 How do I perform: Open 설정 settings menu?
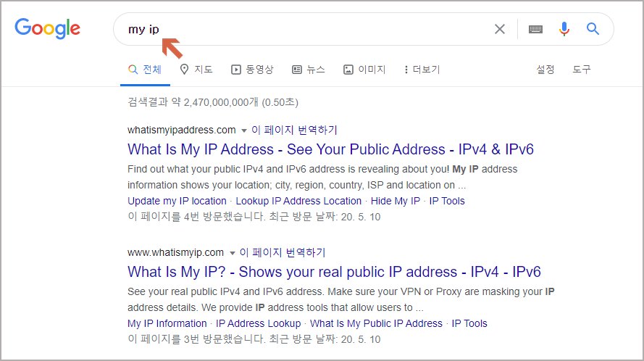(x=545, y=70)
